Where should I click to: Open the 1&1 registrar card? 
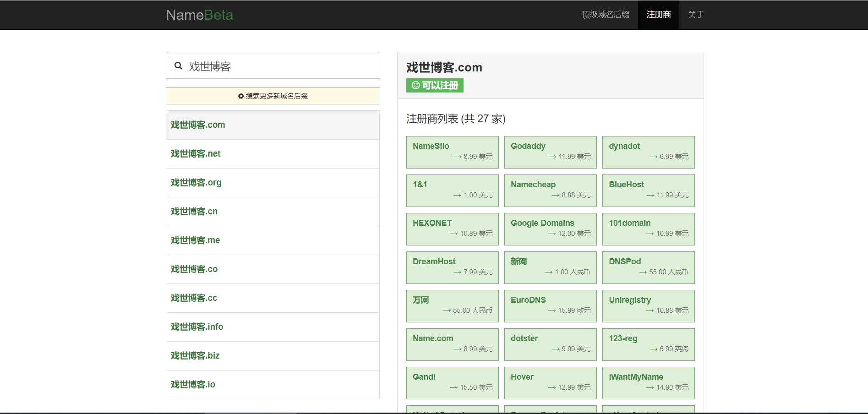pos(453,191)
